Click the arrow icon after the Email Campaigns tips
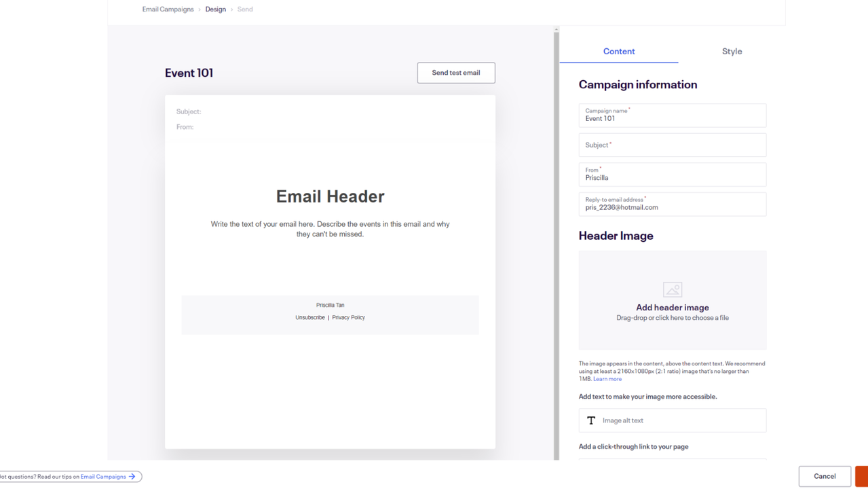868x489 pixels. (133, 477)
